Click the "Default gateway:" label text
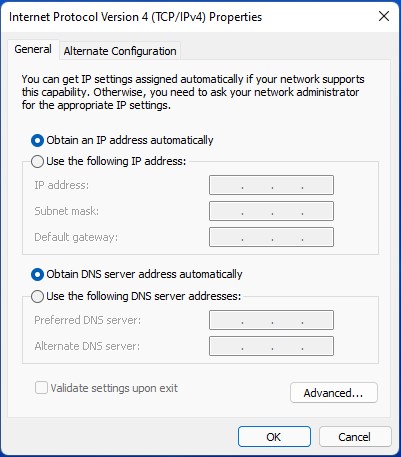This screenshot has height=457, width=401. (76, 237)
